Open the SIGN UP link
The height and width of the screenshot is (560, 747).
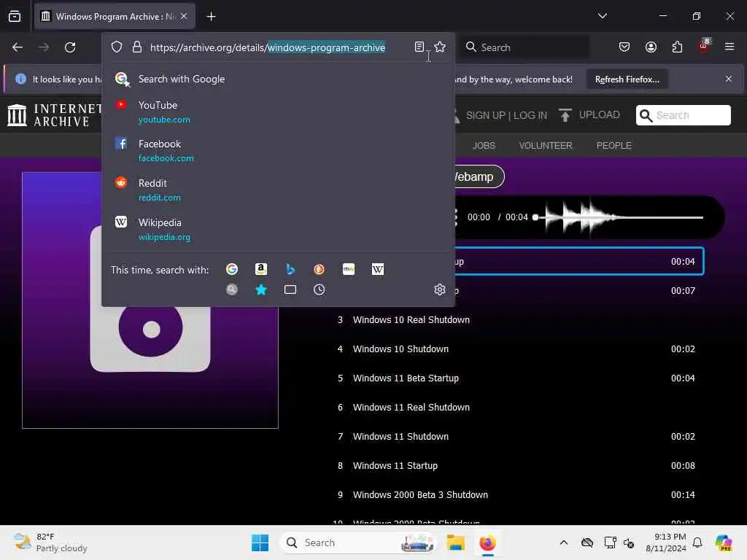(x=485, y=115)
